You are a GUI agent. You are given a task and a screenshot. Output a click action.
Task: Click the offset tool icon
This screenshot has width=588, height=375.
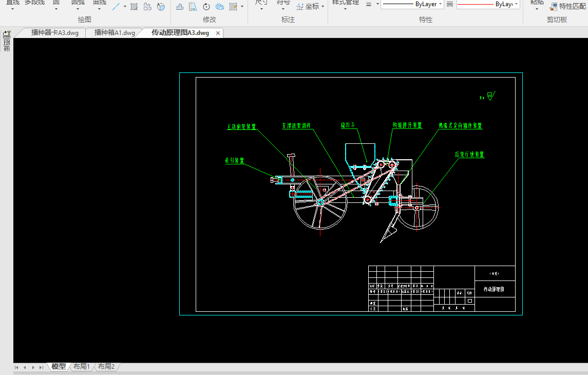180,6
